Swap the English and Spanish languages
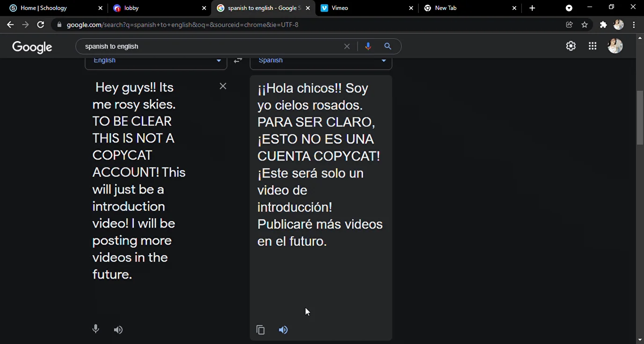Image resolution: width=644 pixels, height=344 pixels. click(238, 60)
